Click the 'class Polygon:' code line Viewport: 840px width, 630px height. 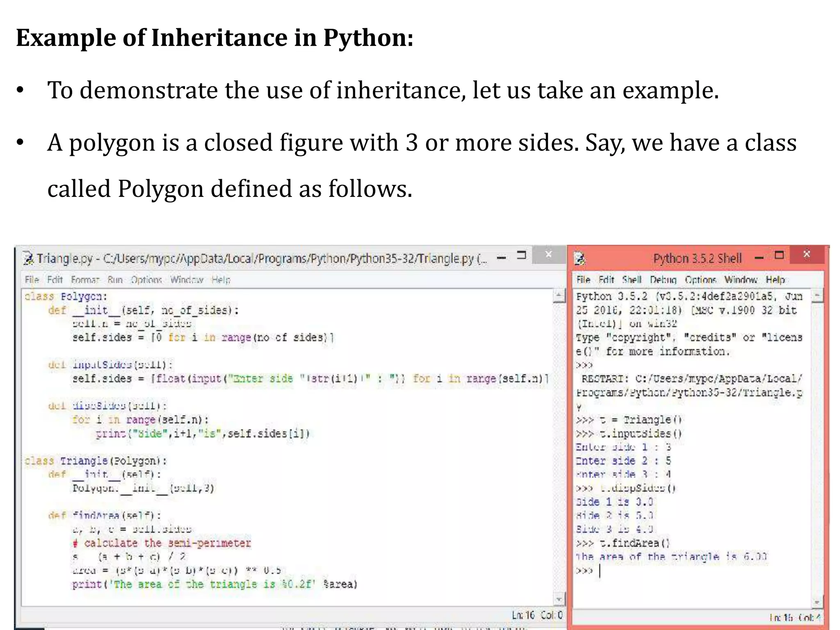click(66, 297)
